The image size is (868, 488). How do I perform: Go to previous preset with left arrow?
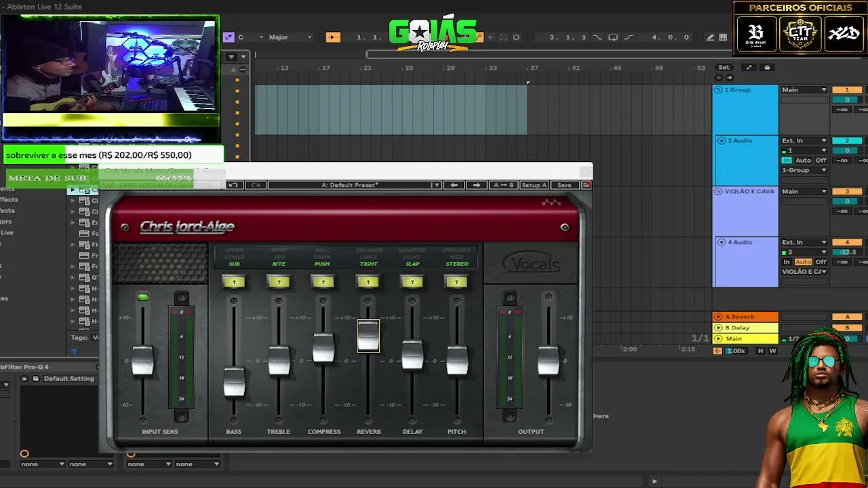coord(454,185)
